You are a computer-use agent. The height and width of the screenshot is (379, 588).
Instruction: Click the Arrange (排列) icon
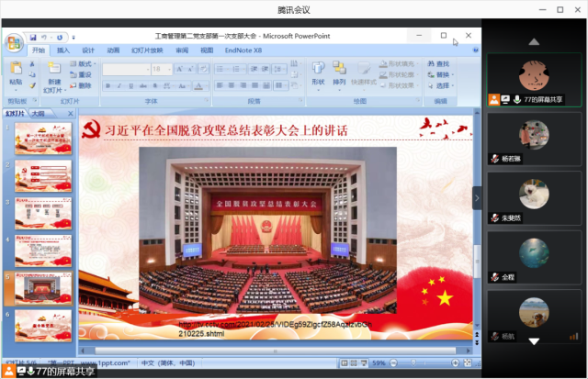click(x=340, y=72)
